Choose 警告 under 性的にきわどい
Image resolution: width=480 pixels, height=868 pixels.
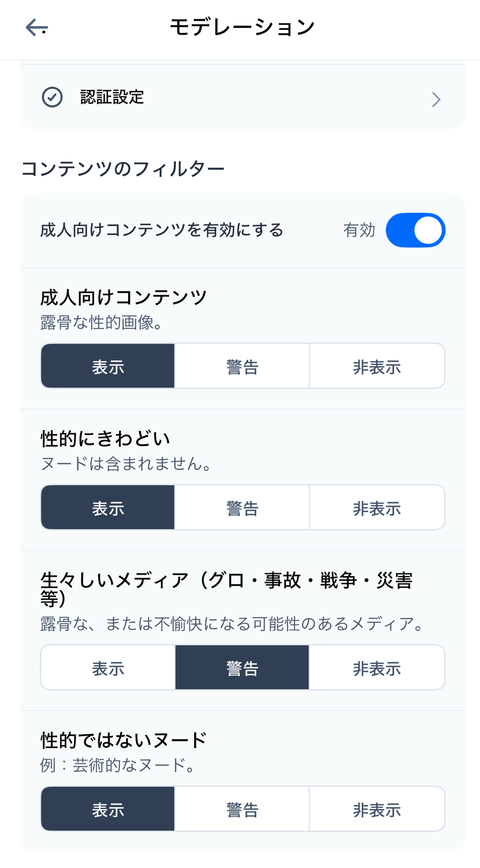[x=242, y=507]
